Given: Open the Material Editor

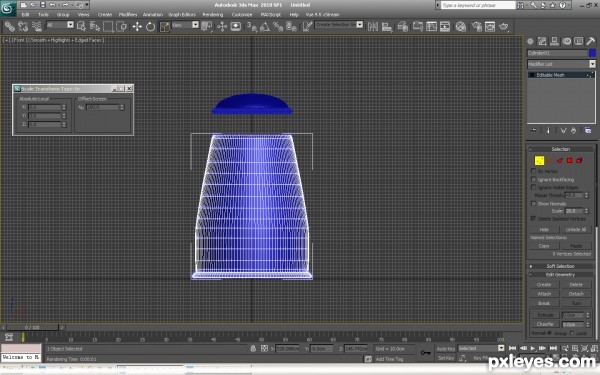Looking at the screenshot, I should click(461, 26).
